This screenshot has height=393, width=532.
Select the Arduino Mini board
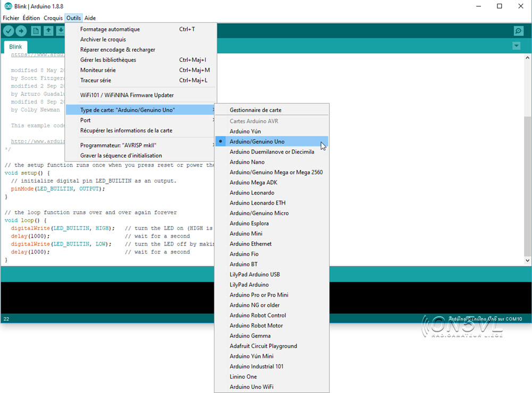pyautogui.click(x=272, y=233)
